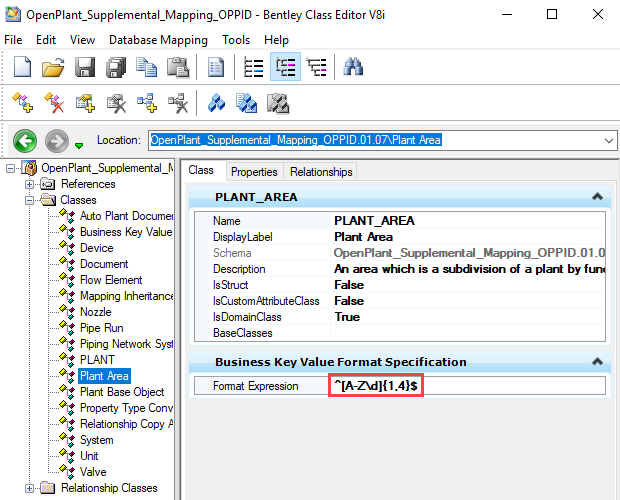Click the empty BaseClasses value cell
The height and width of the screenshot is (500, 620).
468,333
